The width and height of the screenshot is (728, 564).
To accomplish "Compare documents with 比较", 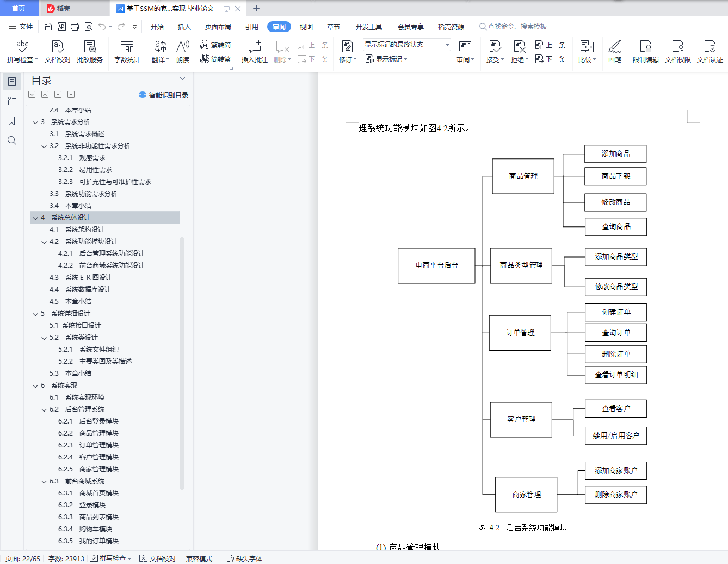I will [x=587, y=52].
